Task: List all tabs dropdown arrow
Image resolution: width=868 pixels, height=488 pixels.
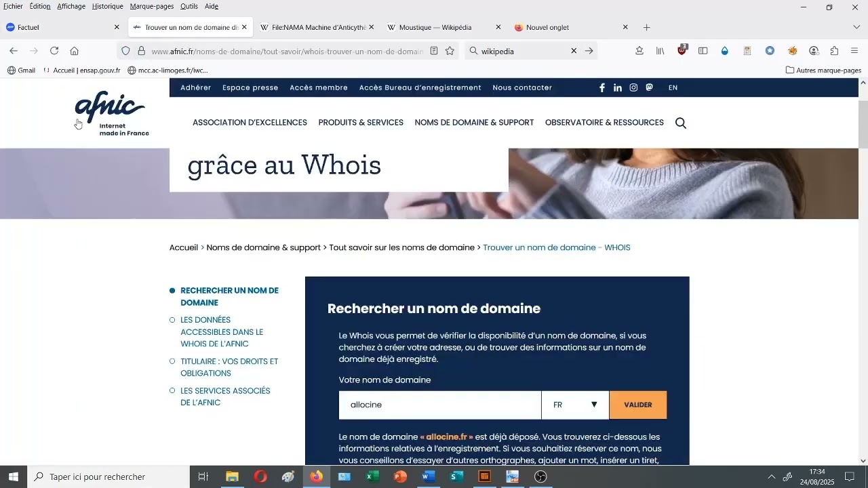Action: click(856, 28)
